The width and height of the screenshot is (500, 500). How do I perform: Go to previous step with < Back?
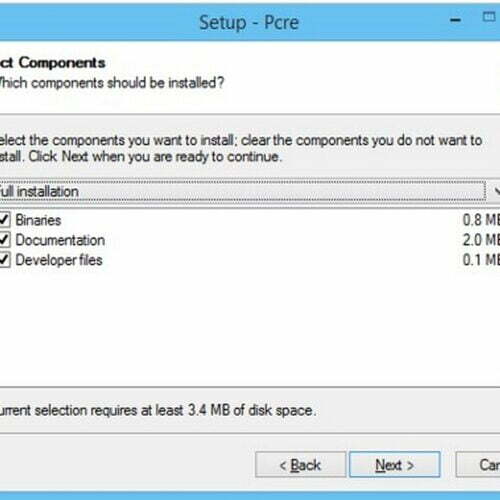pos(300,465)
